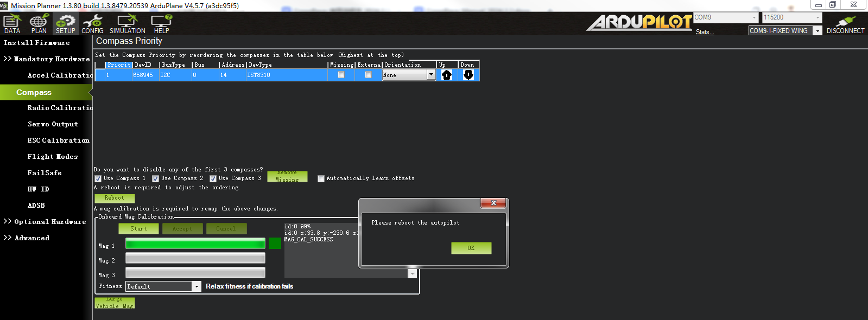Enable Automatically learn offsets checkbox
This screenshot has width=868, height=320.
(321, 178)
